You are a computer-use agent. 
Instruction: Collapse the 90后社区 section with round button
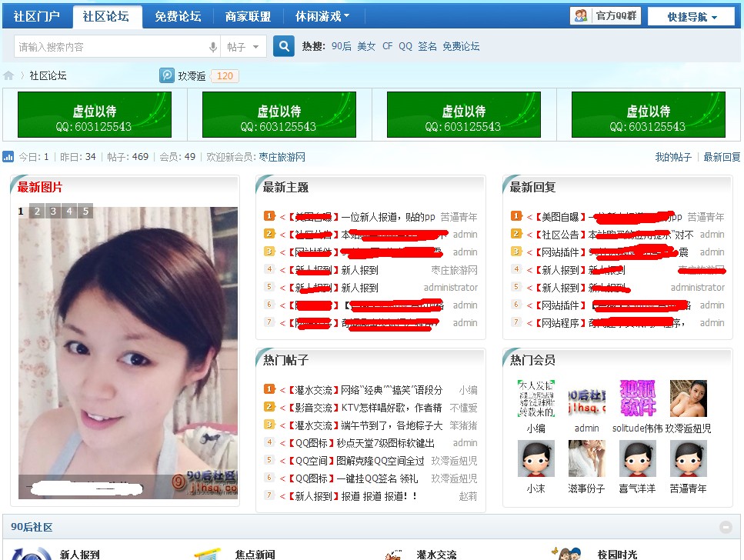[x=726, y=527]
